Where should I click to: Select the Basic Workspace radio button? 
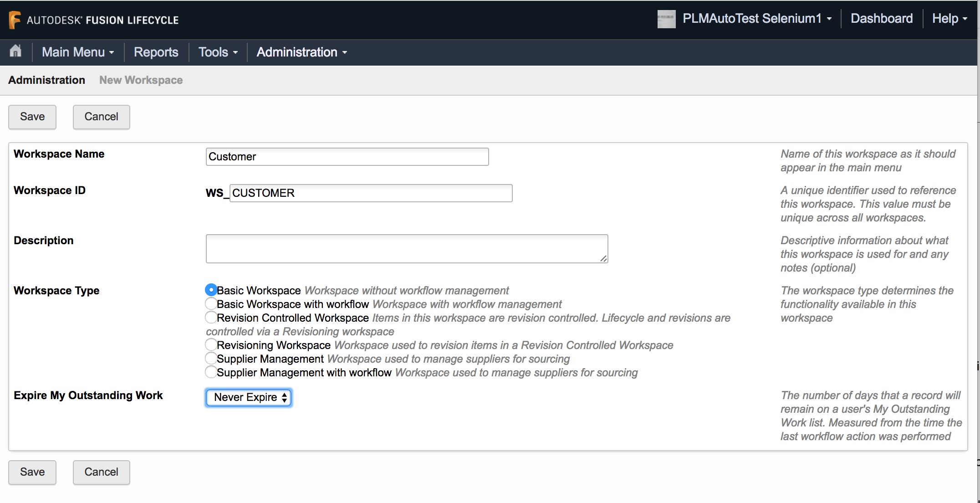tap(211, 289)
